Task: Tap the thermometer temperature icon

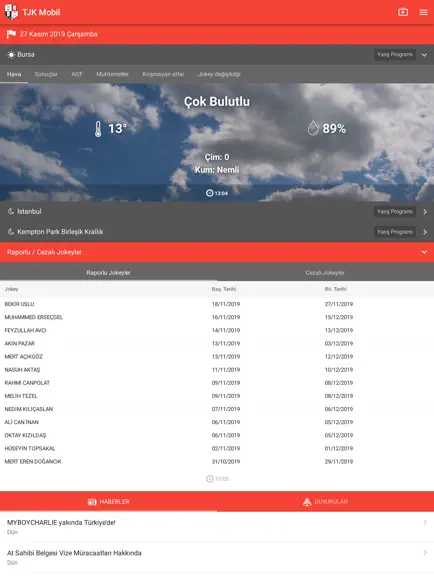Action: (98, 129)
